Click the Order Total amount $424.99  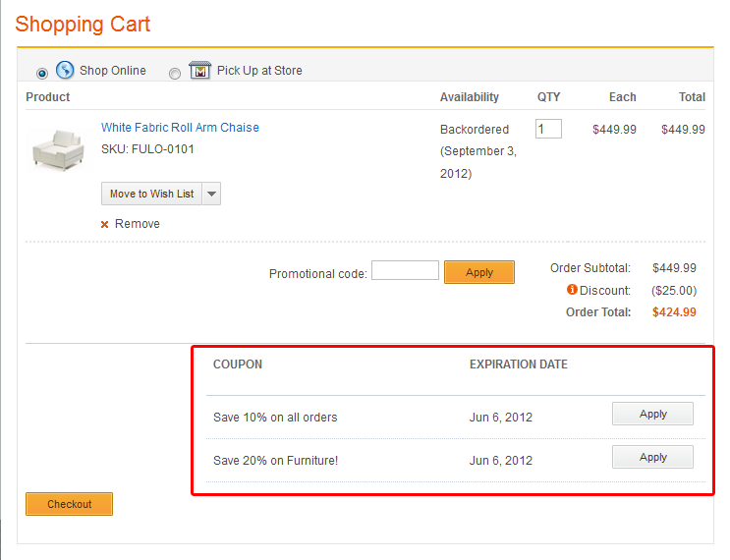click(674, 312)
